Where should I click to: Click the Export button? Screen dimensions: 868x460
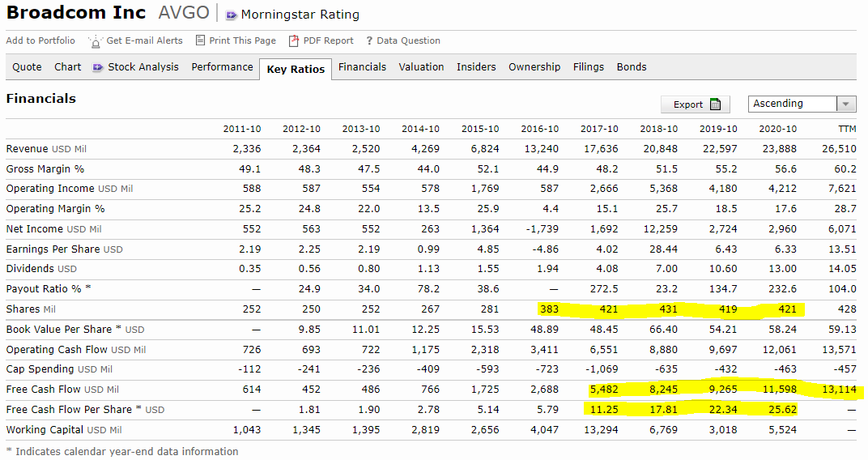(x=696, y=104)
